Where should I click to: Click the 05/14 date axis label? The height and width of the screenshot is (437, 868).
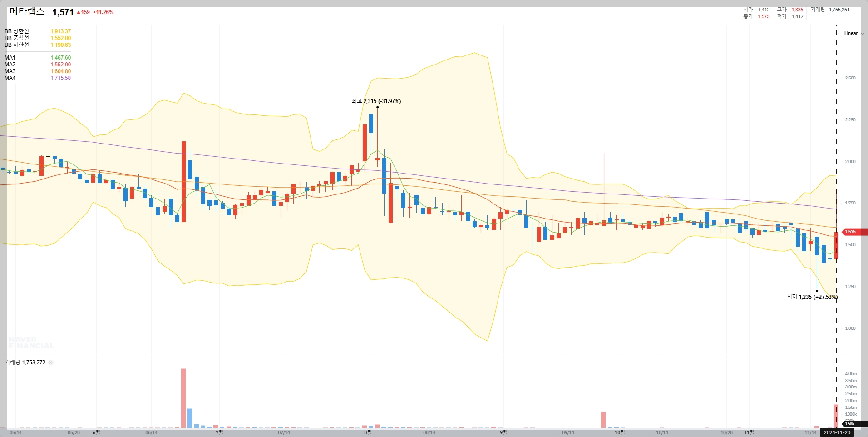(x=15, y=432)
